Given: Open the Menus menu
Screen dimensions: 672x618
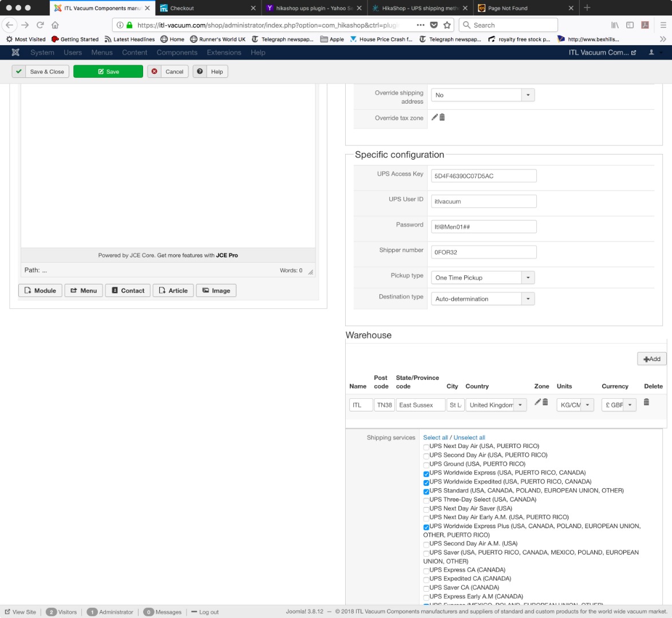Looking at the screenshot, I should click(101, 52).
